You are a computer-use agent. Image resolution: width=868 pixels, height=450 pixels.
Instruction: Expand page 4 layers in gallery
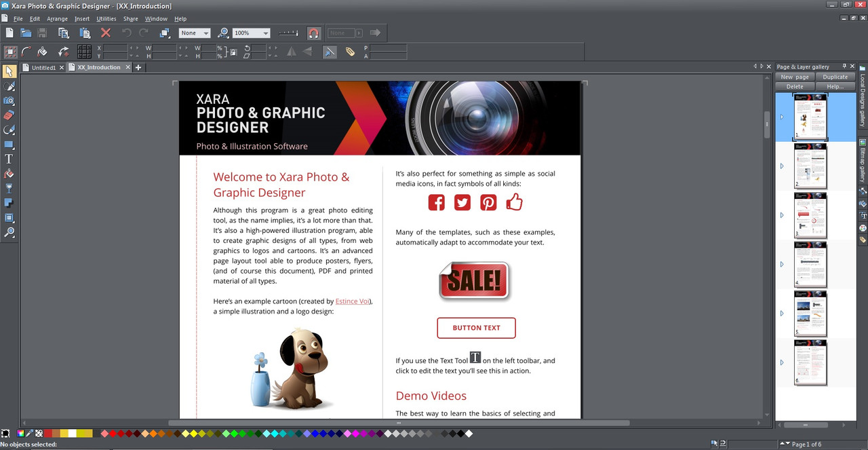click(x=782, y=264)
